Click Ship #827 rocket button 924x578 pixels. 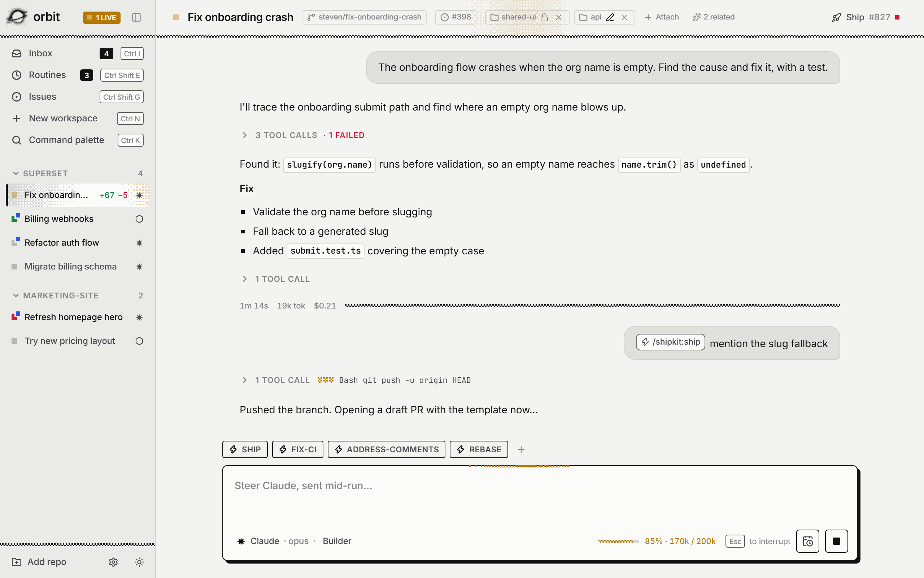point(866,17)
